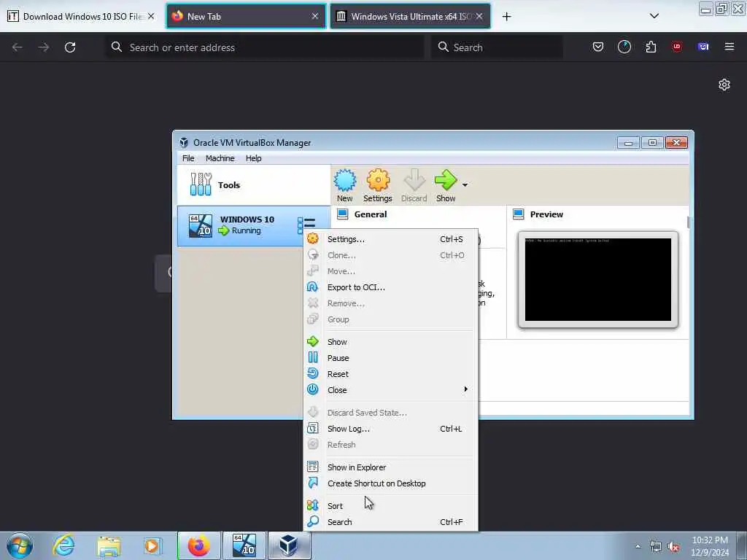The width and height of the screenshot is (747, 560).
Task: Close the Windows Vista Ultimate x64 tab
Action: pos(479,16)
